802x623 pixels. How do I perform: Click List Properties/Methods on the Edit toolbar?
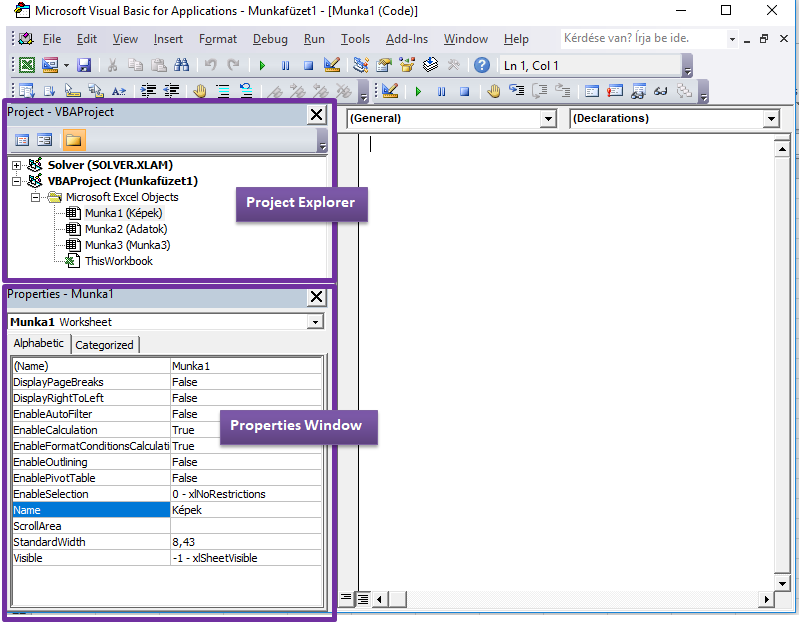(x=27, y=92)
